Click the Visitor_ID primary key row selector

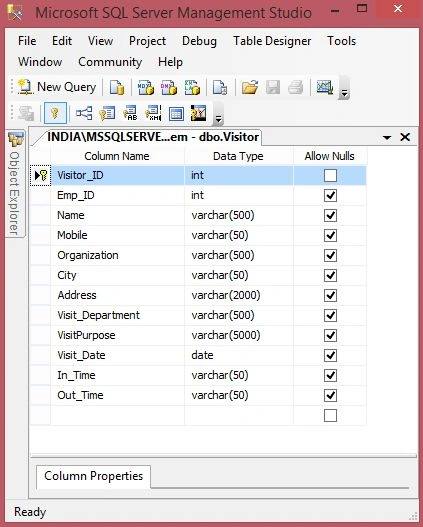pos(41,175)
